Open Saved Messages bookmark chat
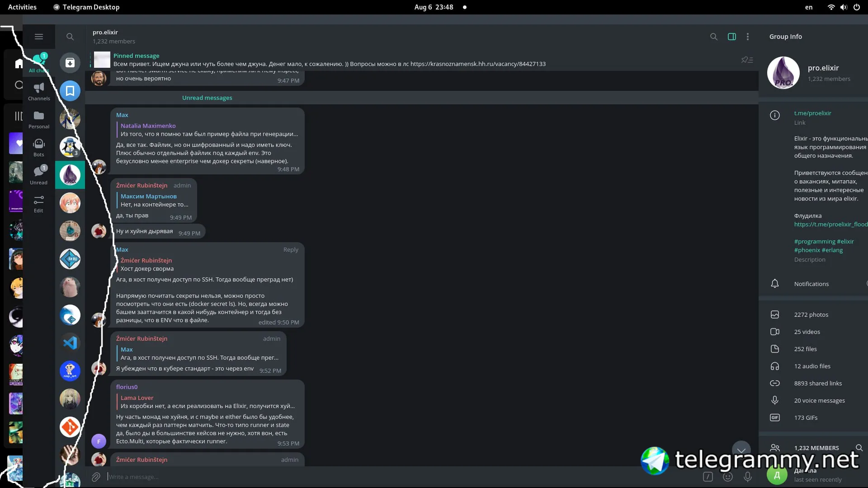 click(x=70, y=91)
